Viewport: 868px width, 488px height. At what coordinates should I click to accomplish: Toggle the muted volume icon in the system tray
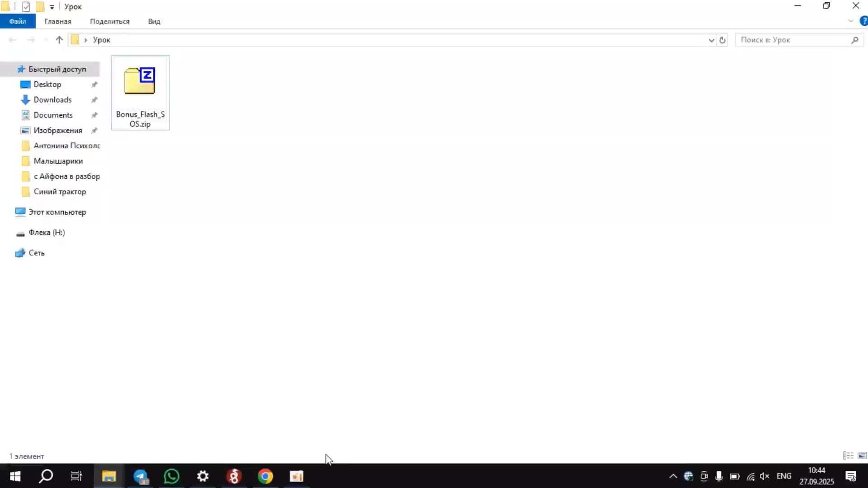coord(764,476)
